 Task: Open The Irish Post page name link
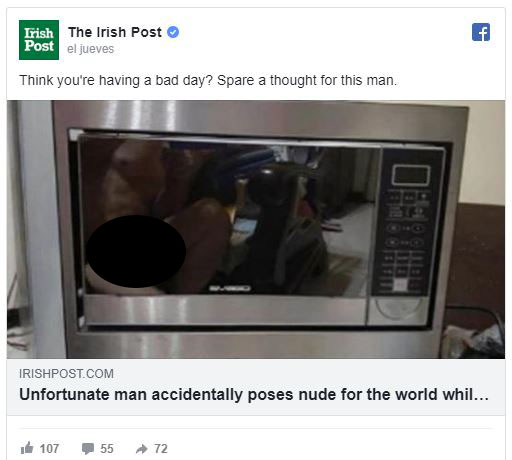coord(115,32)
